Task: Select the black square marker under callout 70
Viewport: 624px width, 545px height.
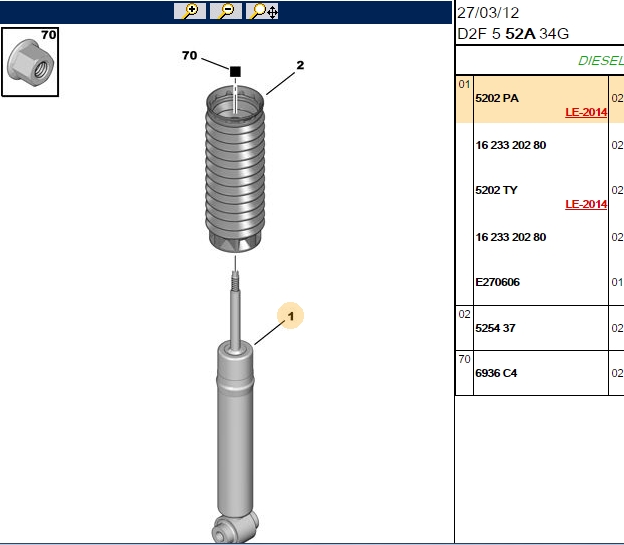Action: [235, 72]
